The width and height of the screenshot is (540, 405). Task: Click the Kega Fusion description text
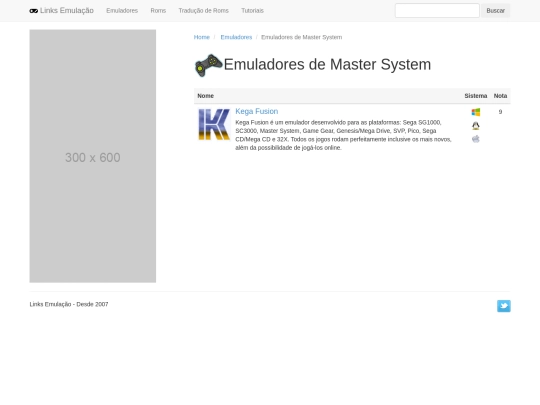(x=343, y=135)
